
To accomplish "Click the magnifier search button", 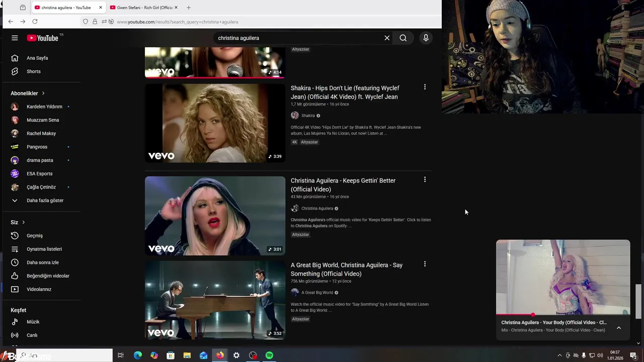I will click(x=403, y=38).
